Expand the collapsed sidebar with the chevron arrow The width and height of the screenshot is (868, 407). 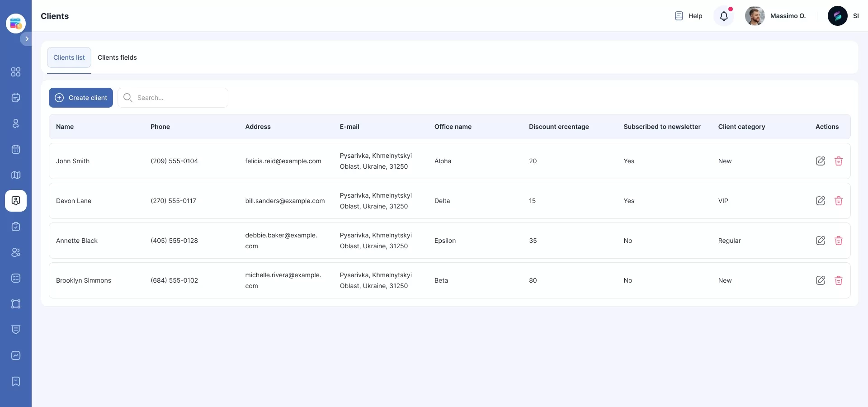(x=27, y=39)
